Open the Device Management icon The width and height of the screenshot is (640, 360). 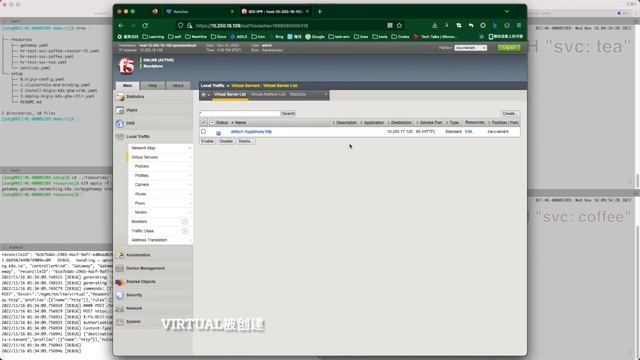120,268
